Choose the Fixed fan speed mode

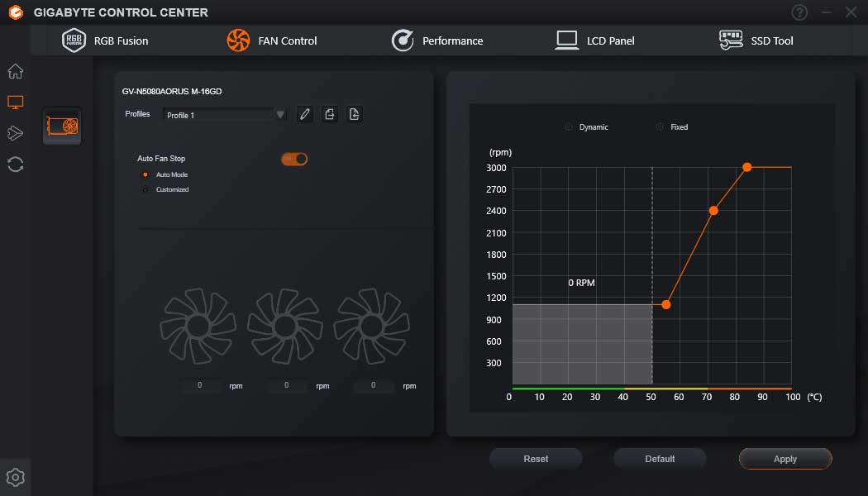pyautogui.click(x=661, y=126)
